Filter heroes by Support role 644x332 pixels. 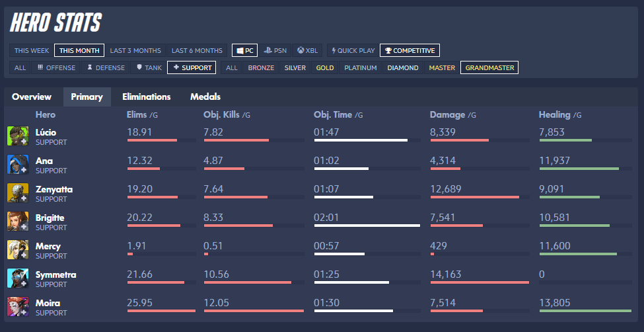pos(192,67)
